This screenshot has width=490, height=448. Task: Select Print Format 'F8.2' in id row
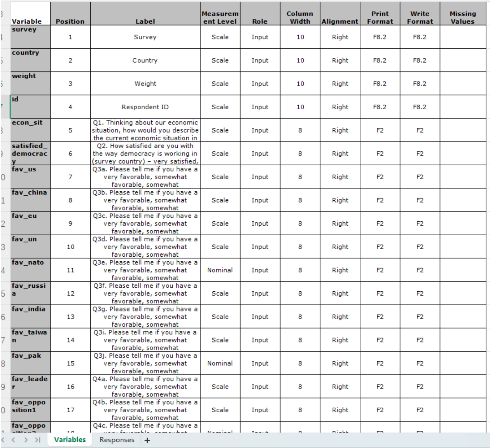click(x=380, y=107)
